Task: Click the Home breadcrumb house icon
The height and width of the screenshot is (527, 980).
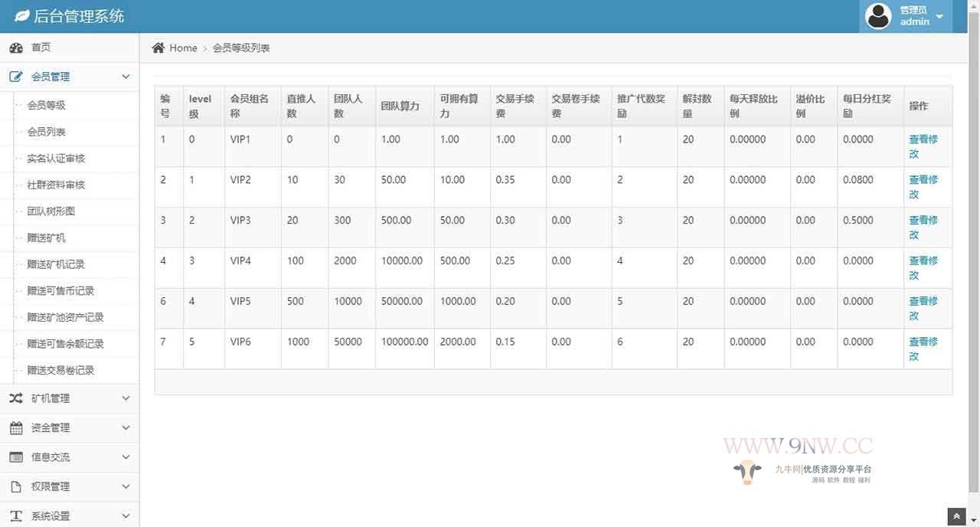Action: pos(158,47)
